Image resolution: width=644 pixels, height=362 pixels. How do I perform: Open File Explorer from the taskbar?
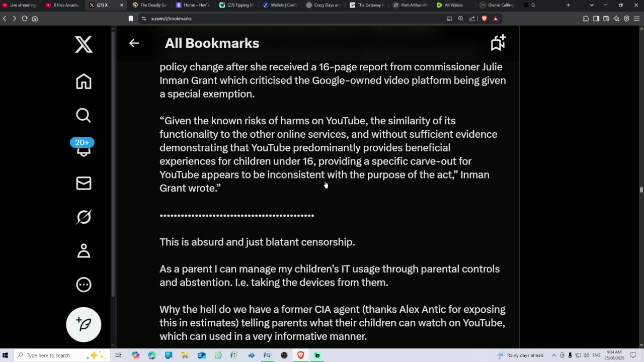click(185, 355)
